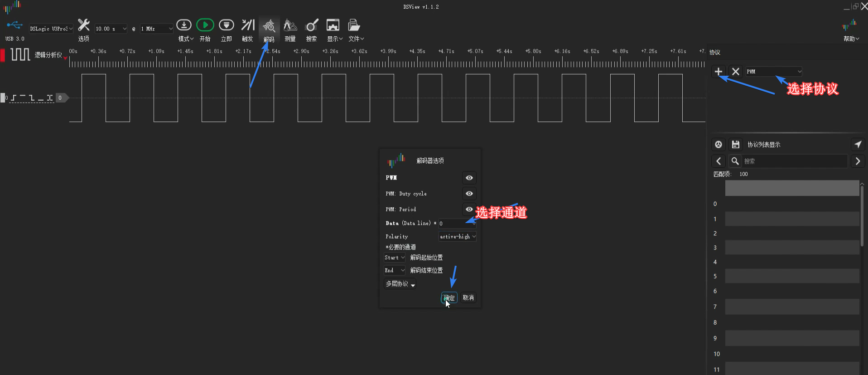
Task: Open the Display (显示) menu
Action: [334, 30]
